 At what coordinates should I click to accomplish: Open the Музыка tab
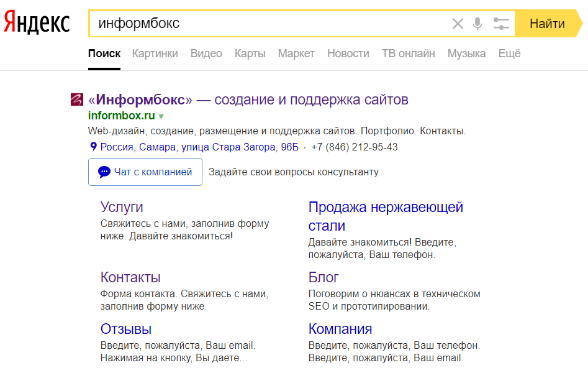(x=466, y=53)
